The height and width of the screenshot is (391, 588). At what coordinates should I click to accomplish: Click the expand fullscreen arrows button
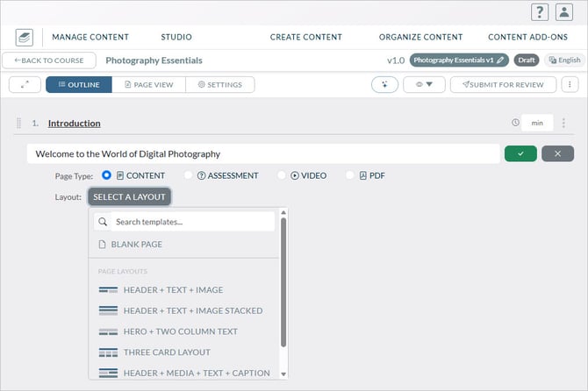pyautogui.click(x=25, y=85)
